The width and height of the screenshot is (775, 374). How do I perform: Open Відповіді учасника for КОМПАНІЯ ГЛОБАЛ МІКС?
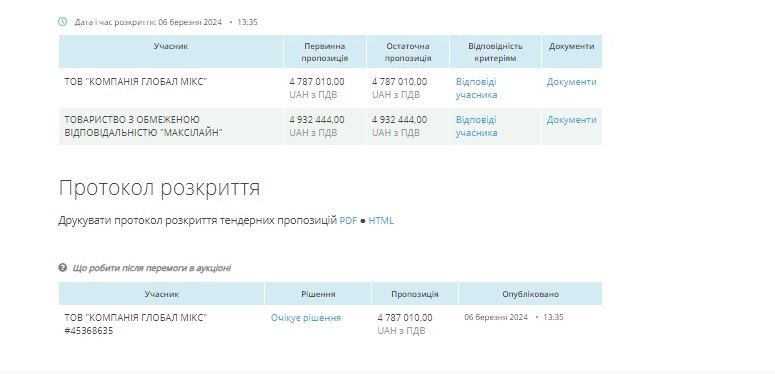476,88
